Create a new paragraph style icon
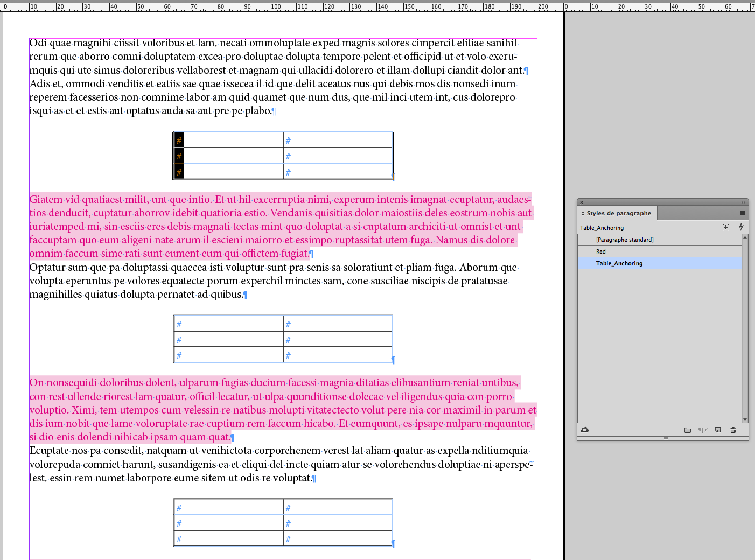Screen dimensions: 755x560 pyautogui.click(x=718, y=430)
